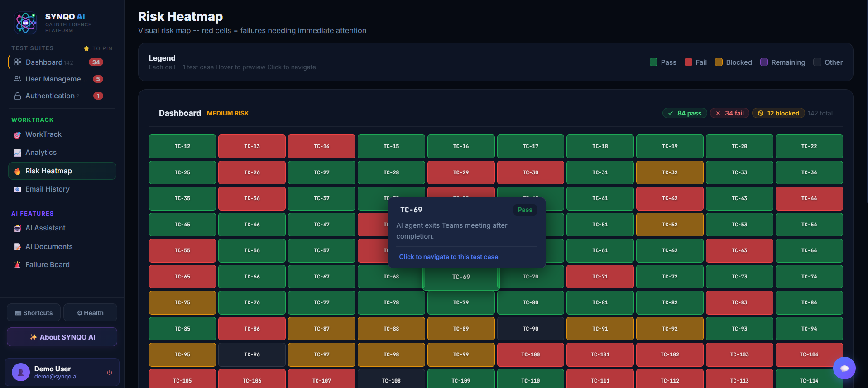This screenshot has height=388, width=868.
Task: Open Email History page
Action: pos(62,189)
